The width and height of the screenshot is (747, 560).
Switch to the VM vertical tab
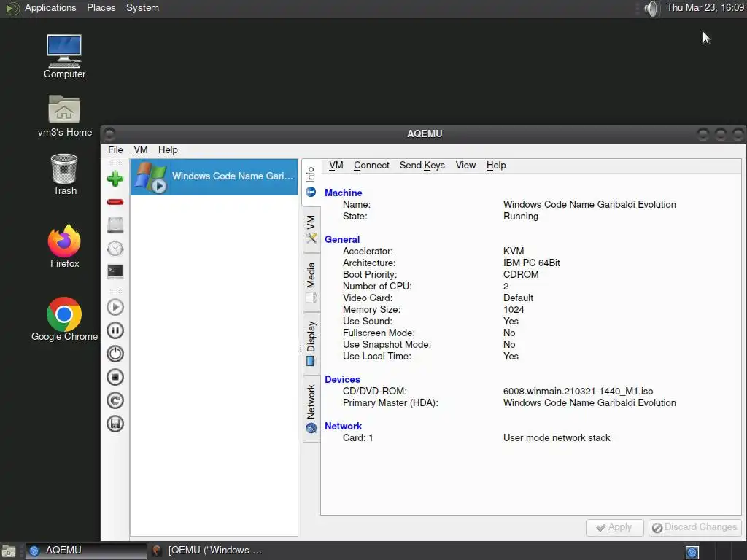311,229
